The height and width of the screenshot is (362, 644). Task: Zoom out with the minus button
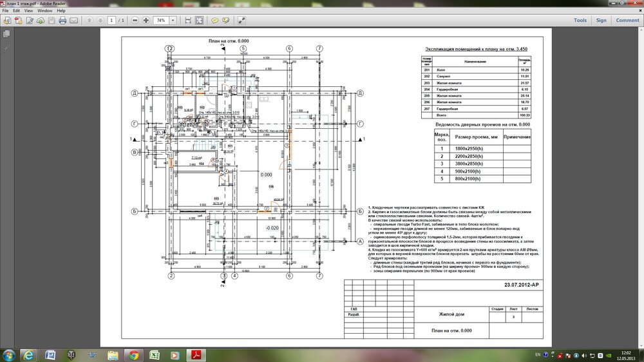click(135, 21)
